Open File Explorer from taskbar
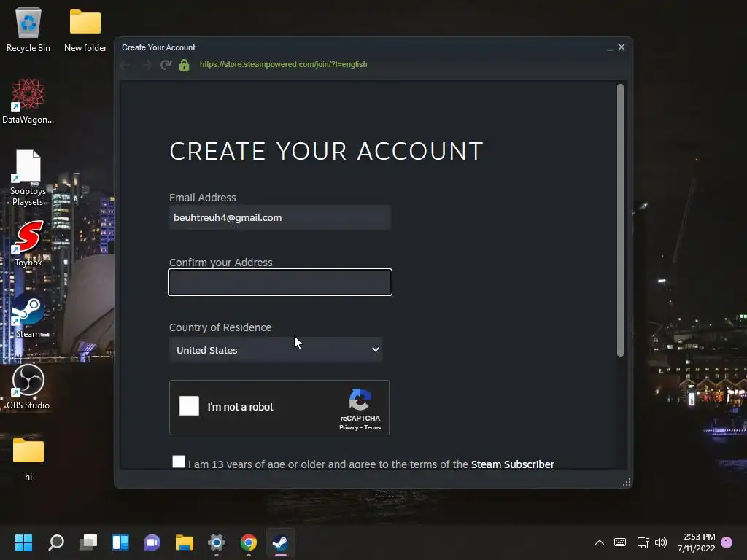The image size is (747, 560). click(185, 542)
